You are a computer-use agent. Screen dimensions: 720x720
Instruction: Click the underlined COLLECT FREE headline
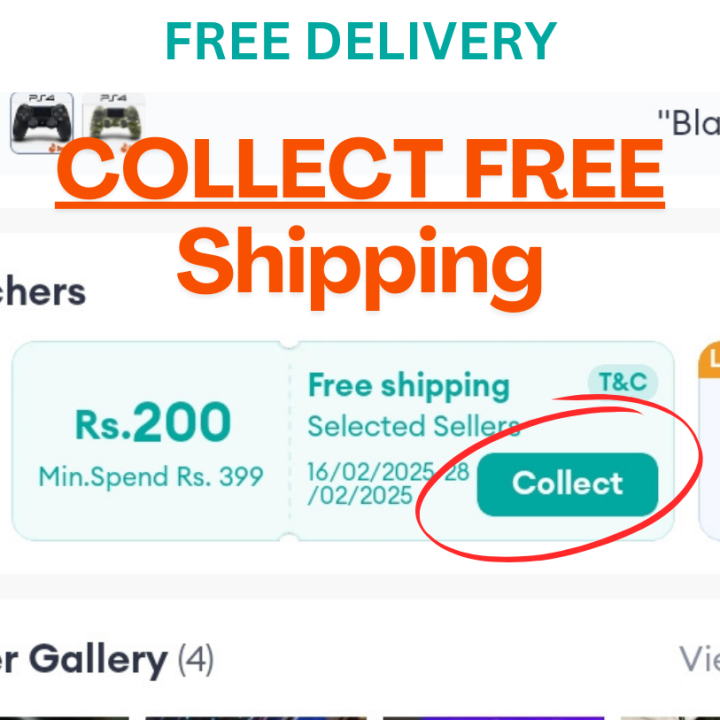(x=360, y=168)
